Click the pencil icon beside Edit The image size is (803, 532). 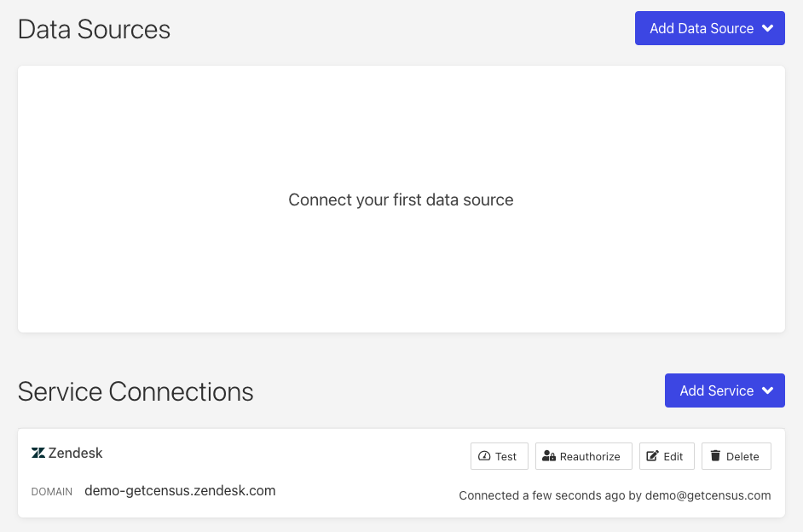click(x=653, y=456)
